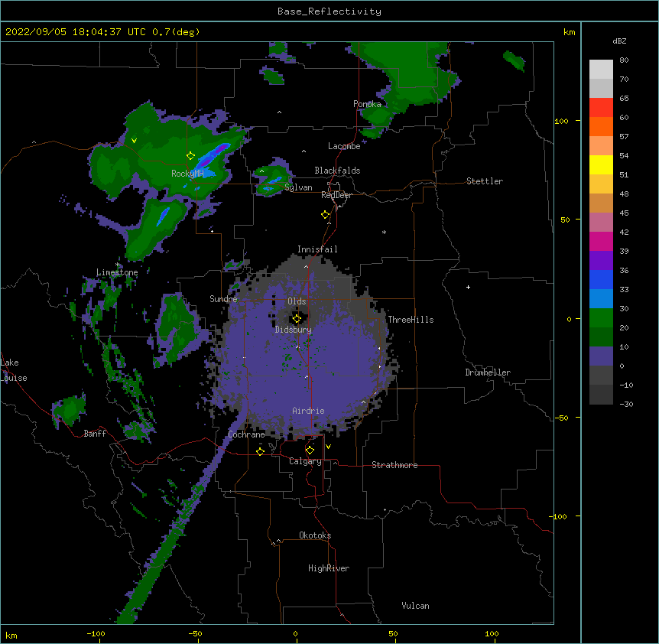Choose the bright green 20-30 dBZ legend swatch
Screen dimensions: 659x644
(x=601, y=318)
